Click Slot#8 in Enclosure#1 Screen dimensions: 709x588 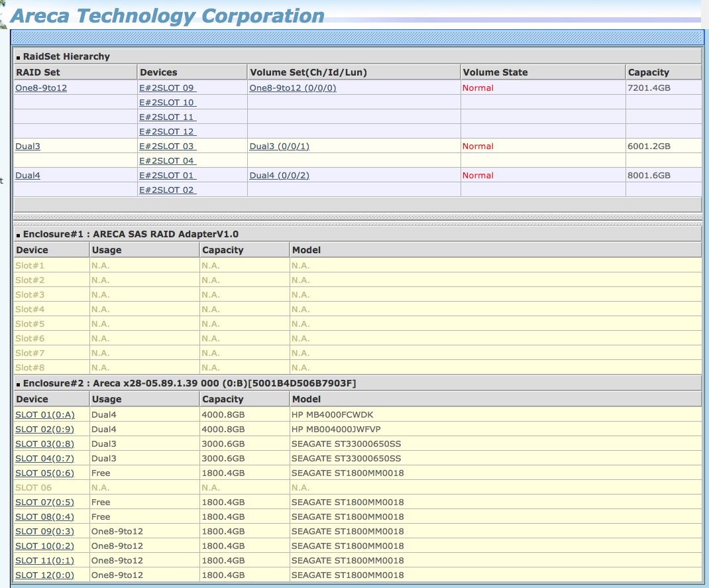(30, 367)
